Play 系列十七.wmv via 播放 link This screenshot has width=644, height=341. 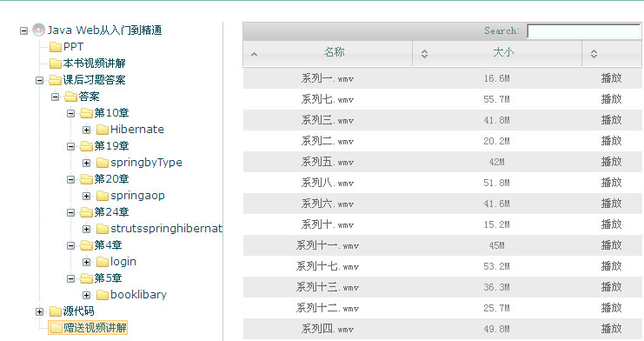click(x=612, y=266)
